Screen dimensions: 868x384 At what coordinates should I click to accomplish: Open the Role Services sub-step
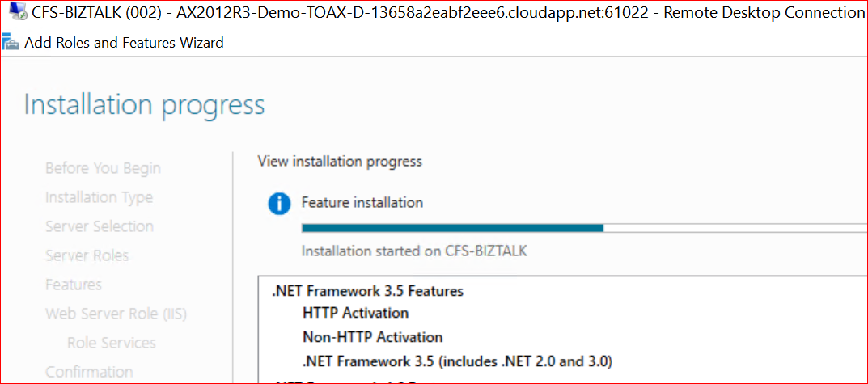pyautogui.click(x=111, y=343)
